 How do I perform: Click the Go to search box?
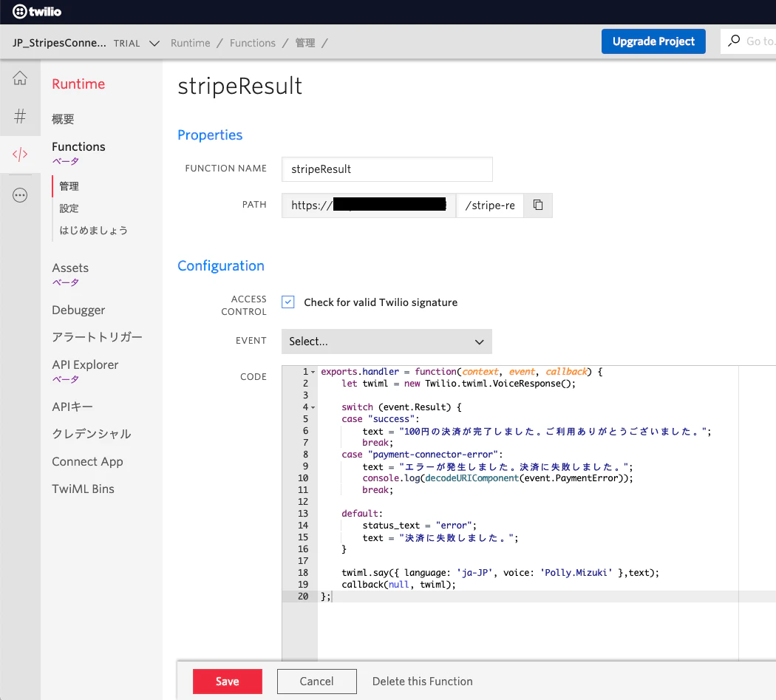[x=749, y=41]
